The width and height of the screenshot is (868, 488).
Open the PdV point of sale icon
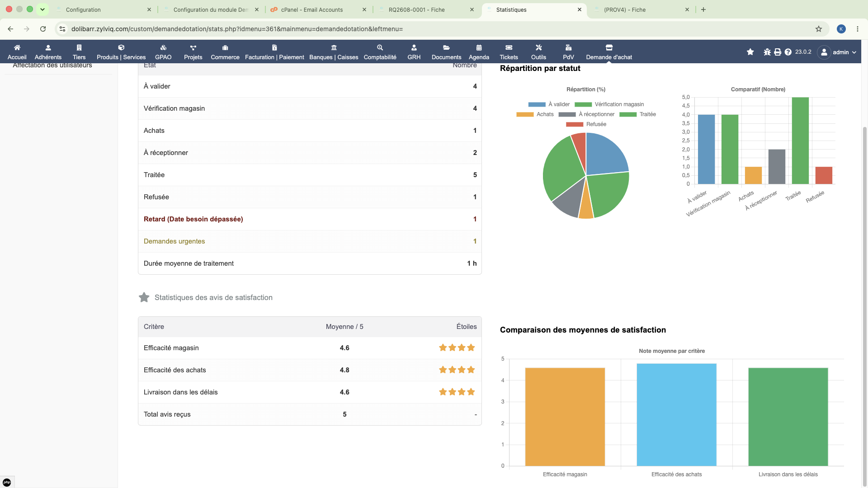(568, 47)
